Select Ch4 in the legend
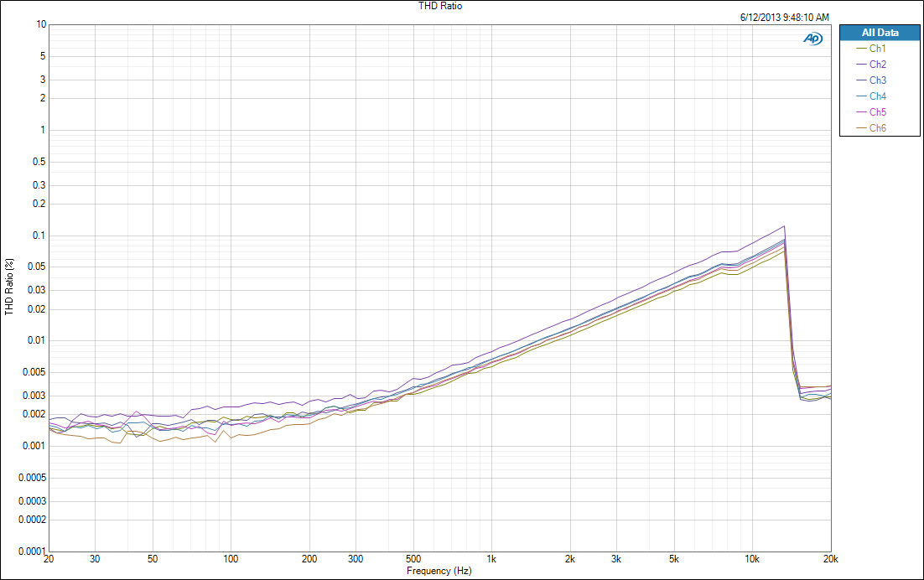Screen dimensions: 924x580 point(871,96)
